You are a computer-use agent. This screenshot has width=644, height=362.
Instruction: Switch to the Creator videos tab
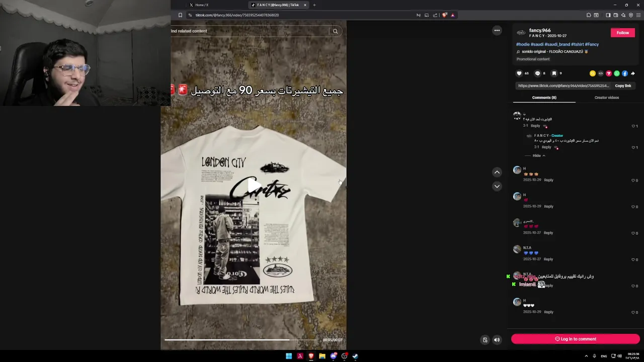607,98
